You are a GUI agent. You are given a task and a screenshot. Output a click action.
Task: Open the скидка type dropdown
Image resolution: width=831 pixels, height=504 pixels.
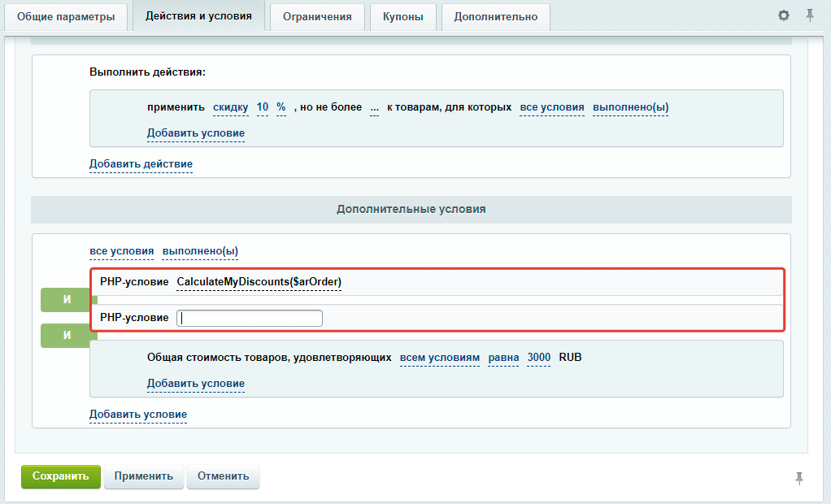click(230, 106)
